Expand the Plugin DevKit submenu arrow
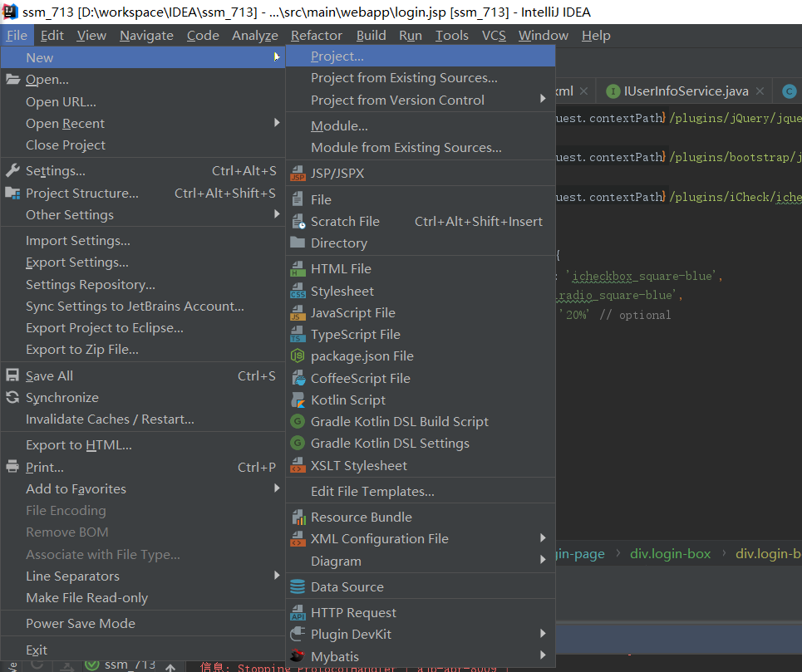 click(x=543, y=633)
